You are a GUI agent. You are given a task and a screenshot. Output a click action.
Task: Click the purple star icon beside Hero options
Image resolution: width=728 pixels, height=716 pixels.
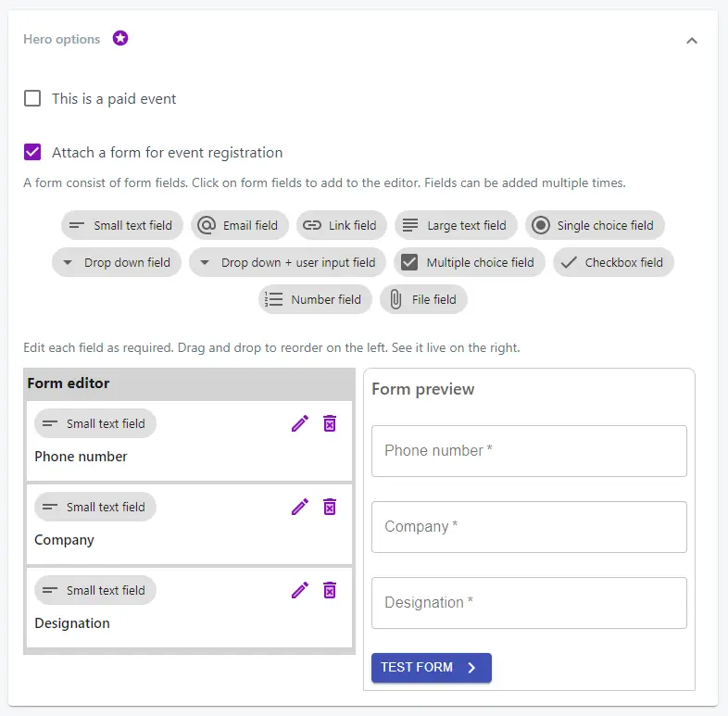(120, 38)
